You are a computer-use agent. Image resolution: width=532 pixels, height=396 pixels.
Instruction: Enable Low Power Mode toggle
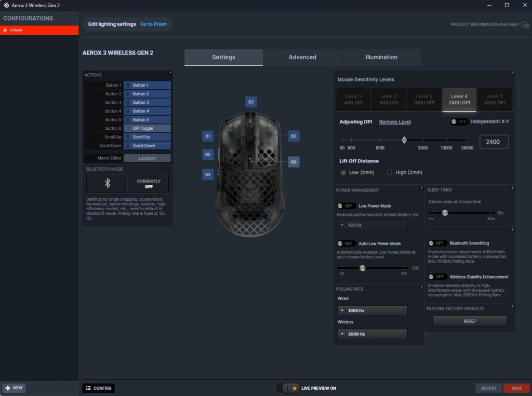[345, 206]
